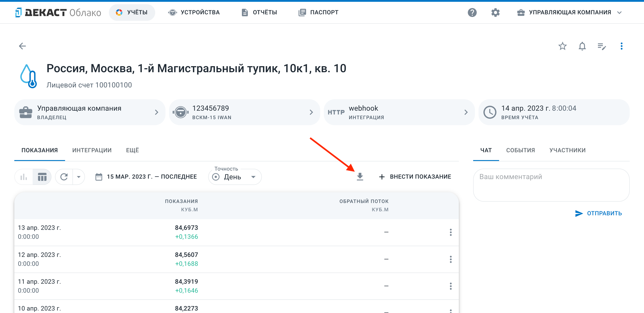Click the reading value 84,5607
Viewport: 644px width, 313px height.
tap(186, 255)
